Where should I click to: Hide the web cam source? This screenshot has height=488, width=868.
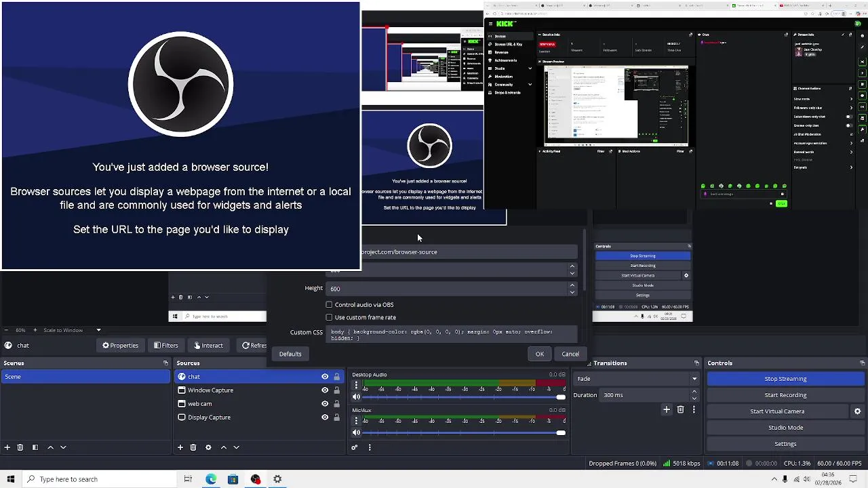pos(325,404)
